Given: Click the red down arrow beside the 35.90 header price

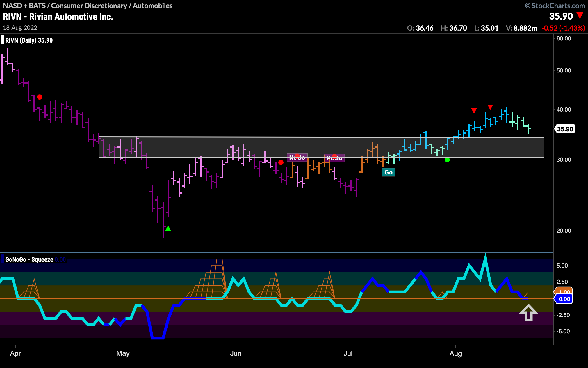Looking at the screenshot, I should (580, 15).
